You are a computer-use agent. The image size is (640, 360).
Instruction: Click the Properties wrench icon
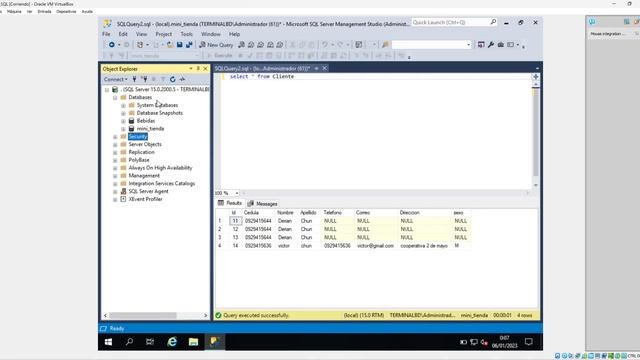pos(491,45)
